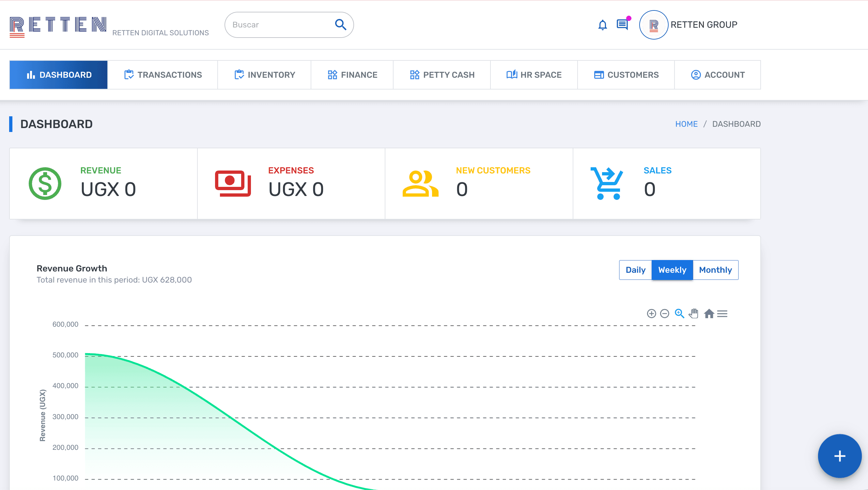The image size is (868, 490).
Task: Click the Buscar search field
Action: pyautogui.click(x=280, y=24)
